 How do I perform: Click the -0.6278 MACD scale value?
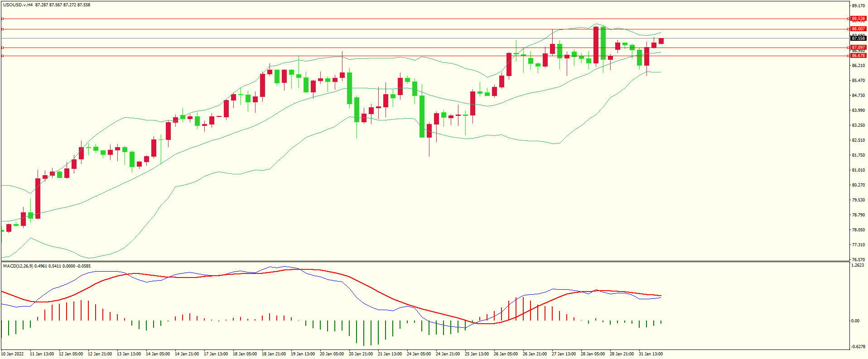coord(858,347)
